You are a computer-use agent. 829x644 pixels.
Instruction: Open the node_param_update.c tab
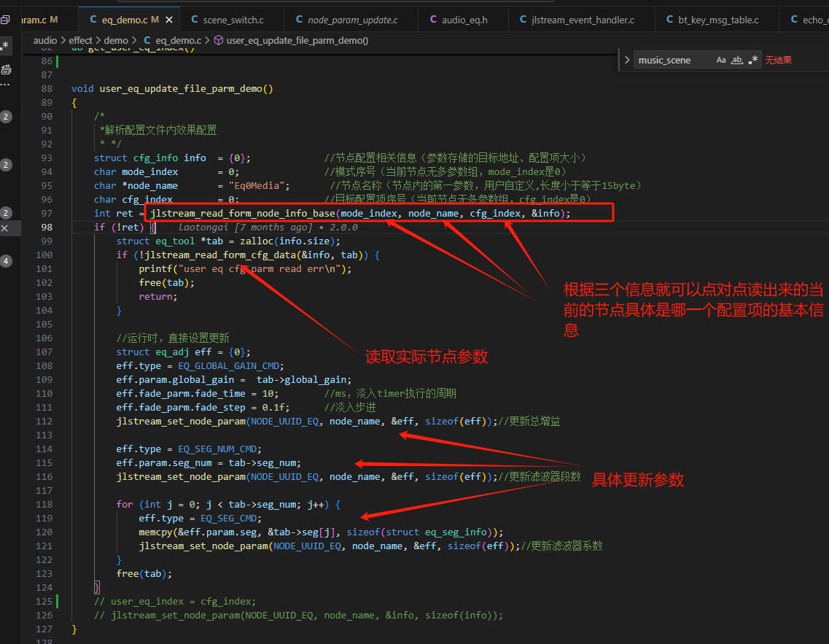(347, 20)
